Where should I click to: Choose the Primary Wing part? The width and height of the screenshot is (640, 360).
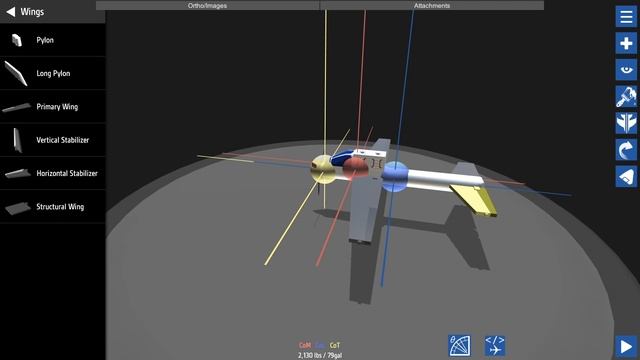[x=53, y=107]
